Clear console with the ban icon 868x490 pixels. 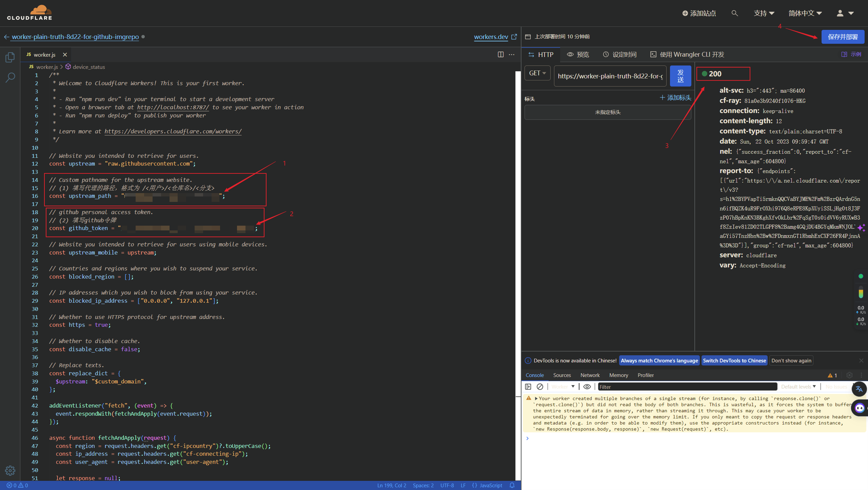[540, 387]
